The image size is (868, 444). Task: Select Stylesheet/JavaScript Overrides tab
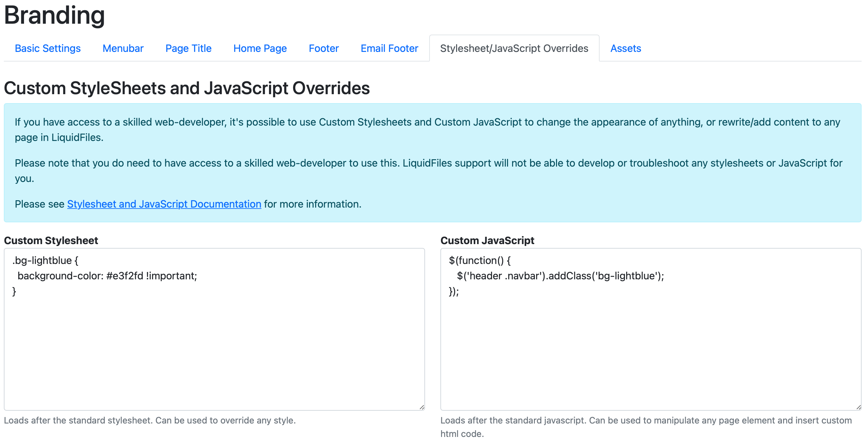pyautogui.click(x=514, y=48)
